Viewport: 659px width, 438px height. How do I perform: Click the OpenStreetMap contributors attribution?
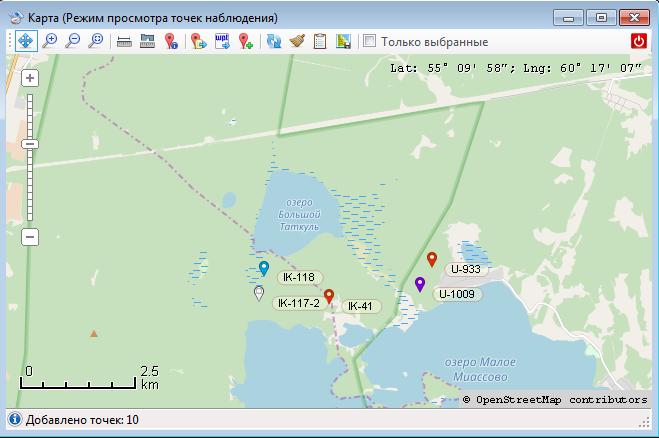click(x=555, y=400)
